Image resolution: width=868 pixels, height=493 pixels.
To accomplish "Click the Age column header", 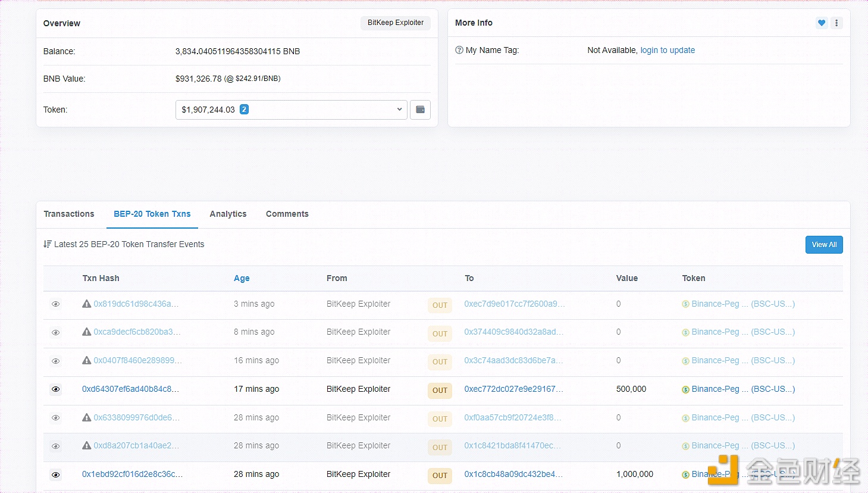I will [242, 278].
